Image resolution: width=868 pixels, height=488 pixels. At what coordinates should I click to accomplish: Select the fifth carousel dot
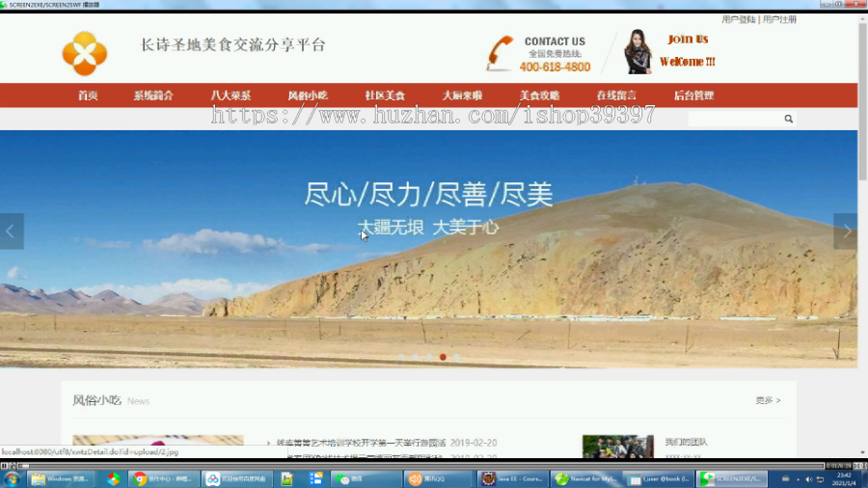(457, 357)
